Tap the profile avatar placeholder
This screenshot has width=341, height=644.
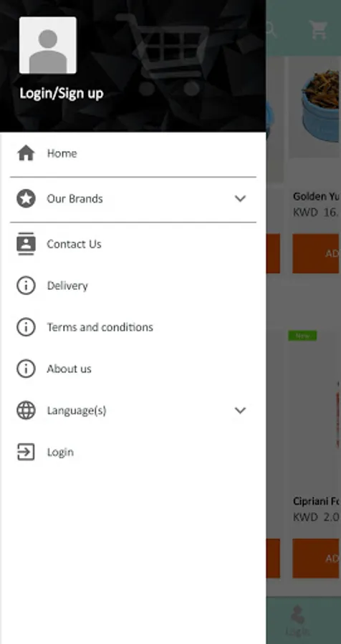click(x=48, y=45)
